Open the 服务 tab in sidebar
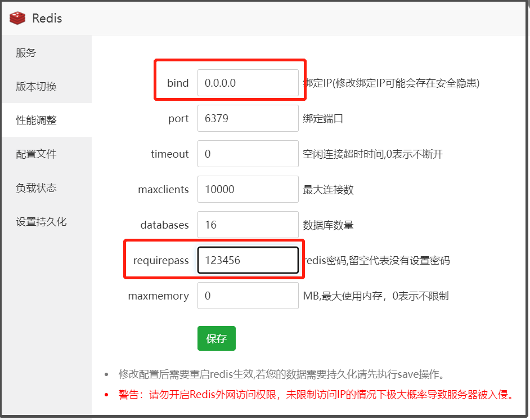 (26, 53)
